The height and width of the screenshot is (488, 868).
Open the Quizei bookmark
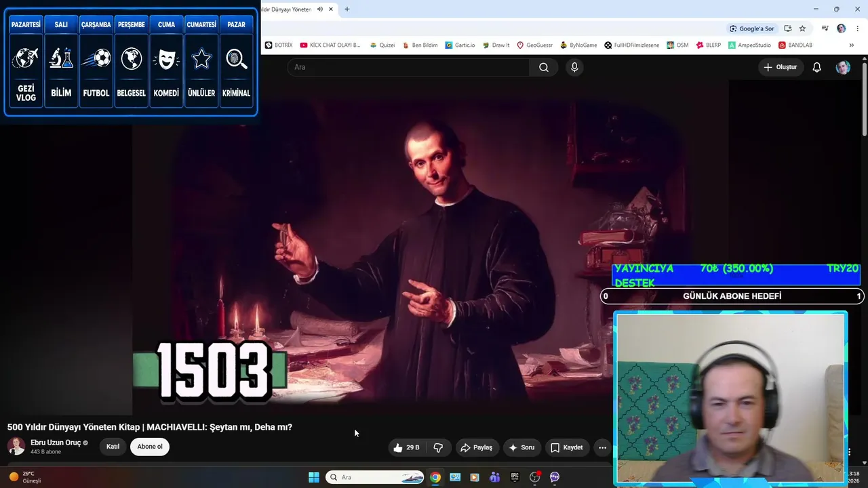pyautogui.click(x=382, y=45)
